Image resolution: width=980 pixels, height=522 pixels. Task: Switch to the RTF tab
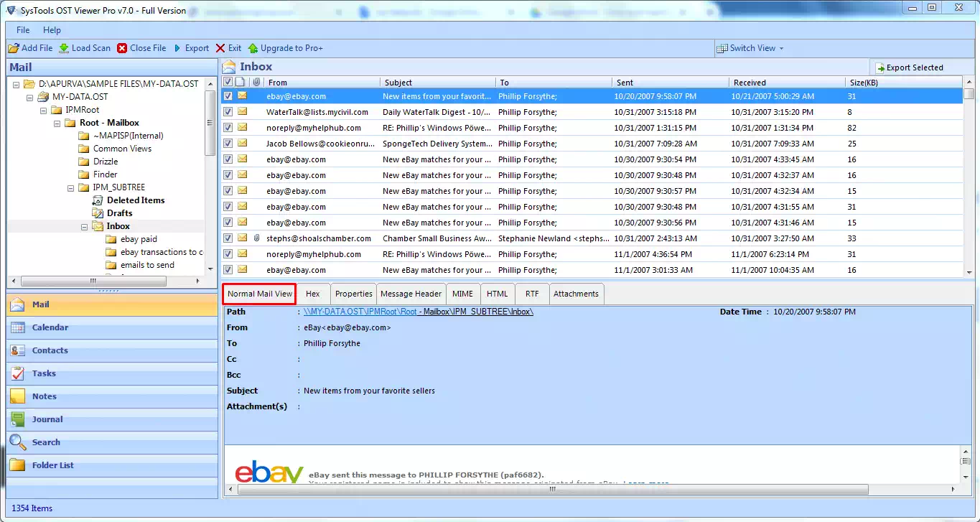tap(532, 294)
